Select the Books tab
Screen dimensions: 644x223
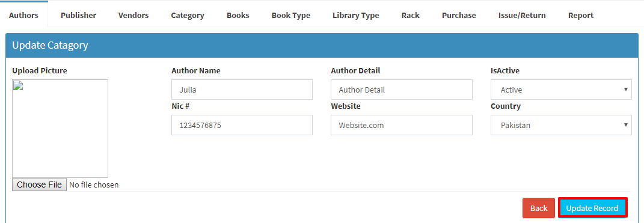pos(238,15)
